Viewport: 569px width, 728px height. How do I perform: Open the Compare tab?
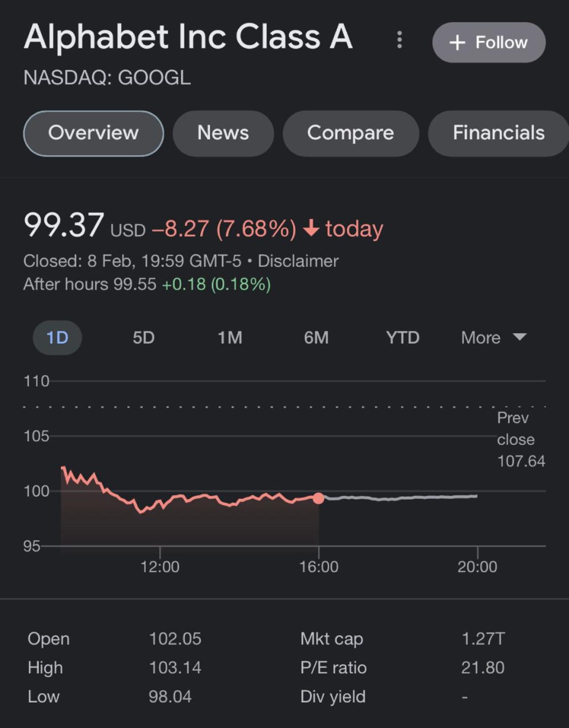point(351,133)
